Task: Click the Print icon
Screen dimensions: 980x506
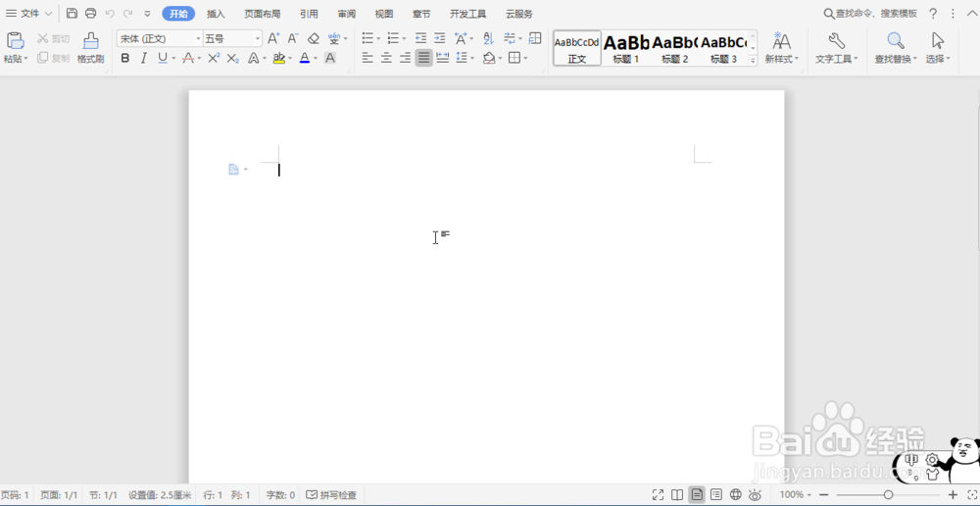Action: [90, 13]
